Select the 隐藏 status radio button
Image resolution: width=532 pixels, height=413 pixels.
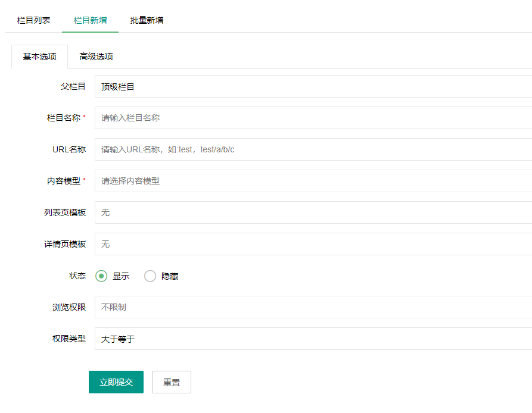[150, 276]
